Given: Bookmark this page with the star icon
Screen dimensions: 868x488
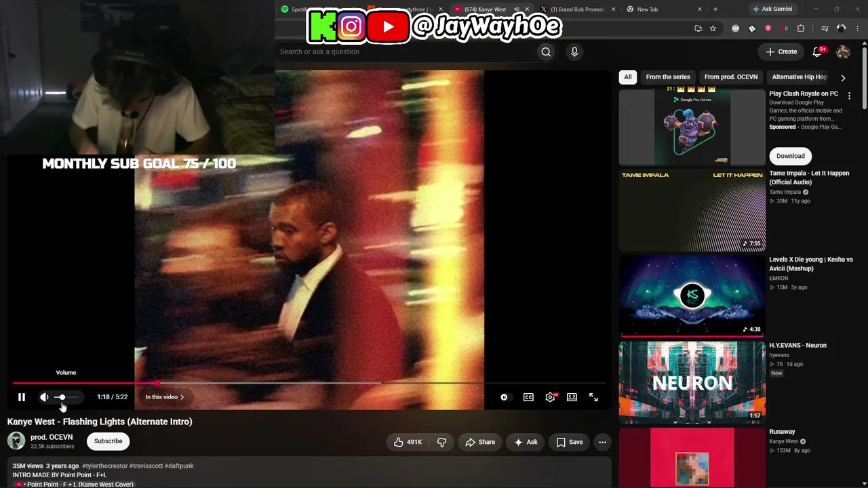Looking at the screenshot, I should (x=713, y=28).
